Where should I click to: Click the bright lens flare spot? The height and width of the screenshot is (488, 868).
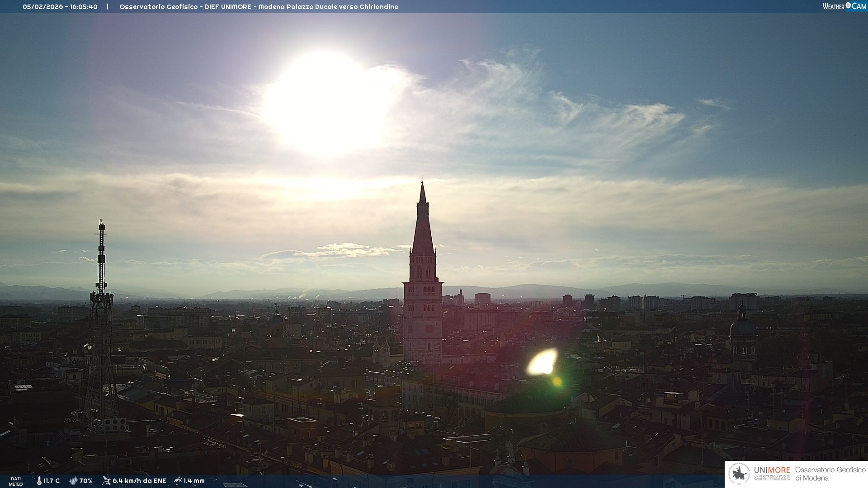[542, 362]
